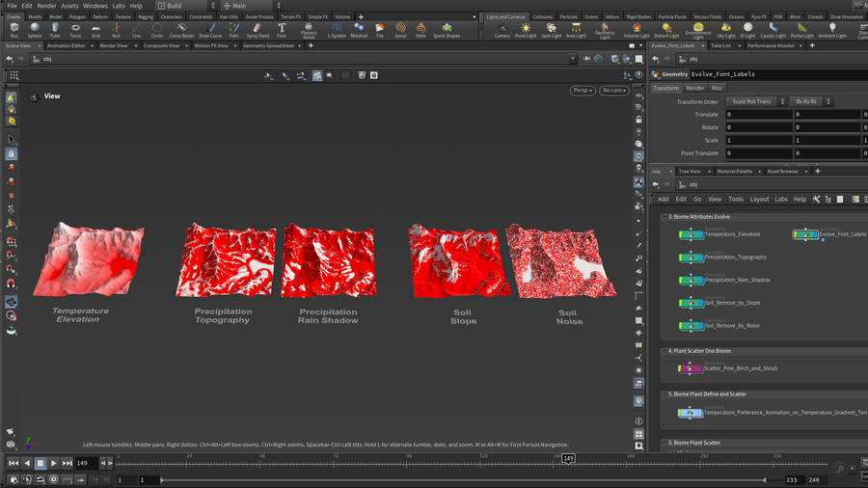Expand the Scale Rot Trans order dropdown
This screenshot has height=488, width=868.
(x=756, y=101)
